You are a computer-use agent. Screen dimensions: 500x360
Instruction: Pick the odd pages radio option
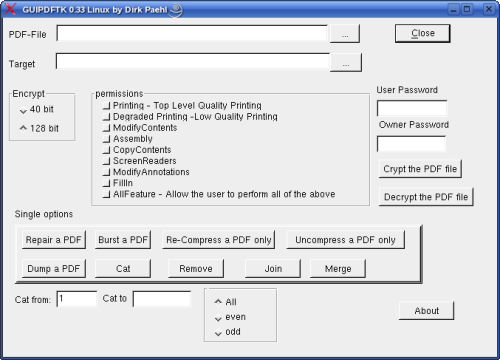click(218, 333)
